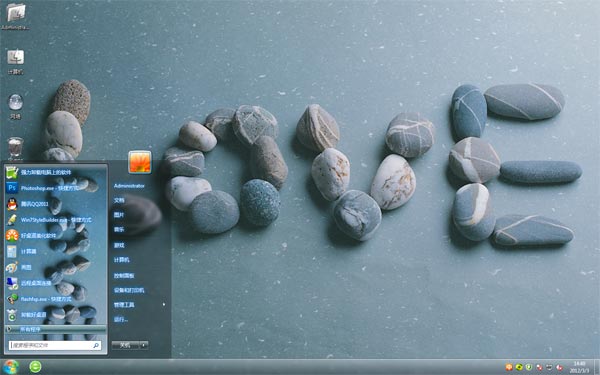Open 好桌面美化软件 in the Start menu

click(56, 235)
